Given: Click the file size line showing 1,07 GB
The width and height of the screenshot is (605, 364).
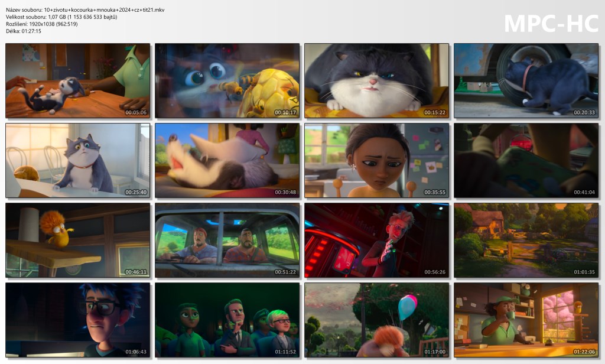Looking at the screenshot, I should 61,17.
